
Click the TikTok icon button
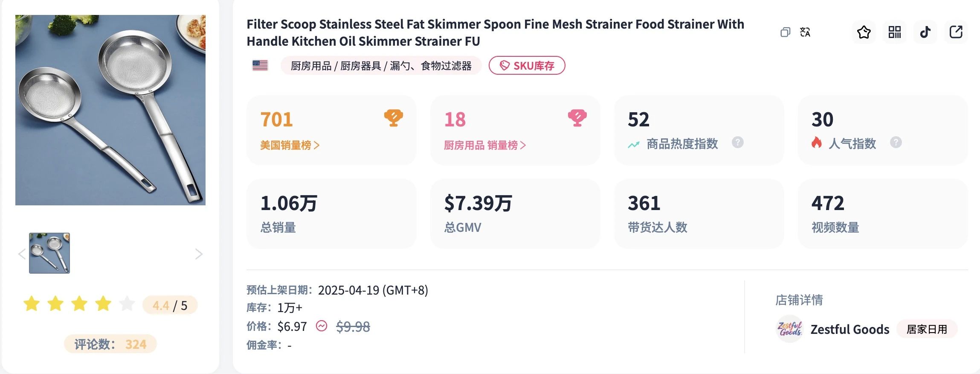(x=925, y=32)
